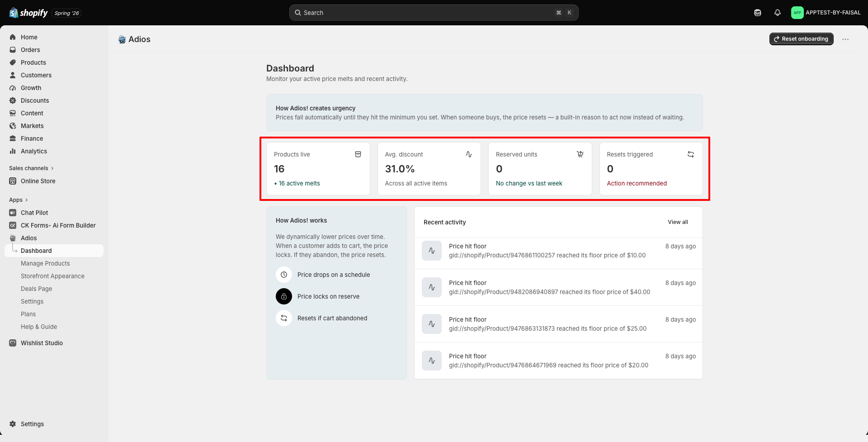
Task: Click the $20.00 floor price activity text
Action: coord(548,365)
